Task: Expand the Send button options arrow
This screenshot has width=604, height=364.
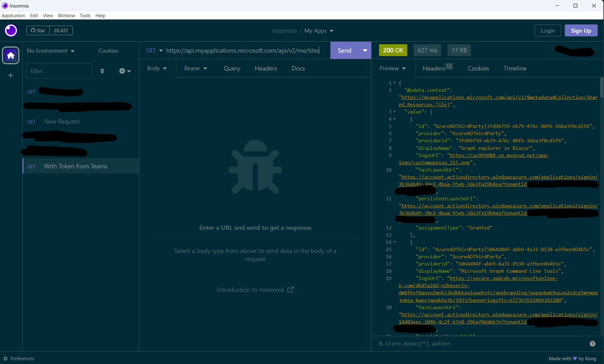Action: [x=365, y=50]
